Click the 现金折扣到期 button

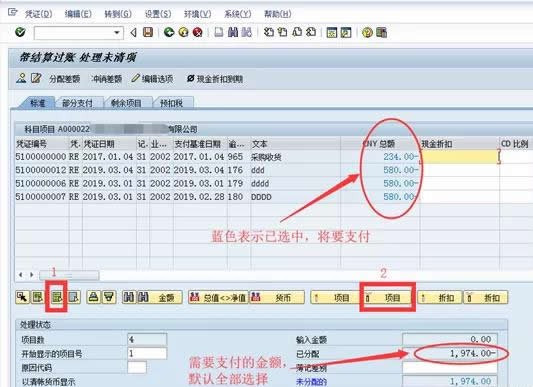pos(216,79)
